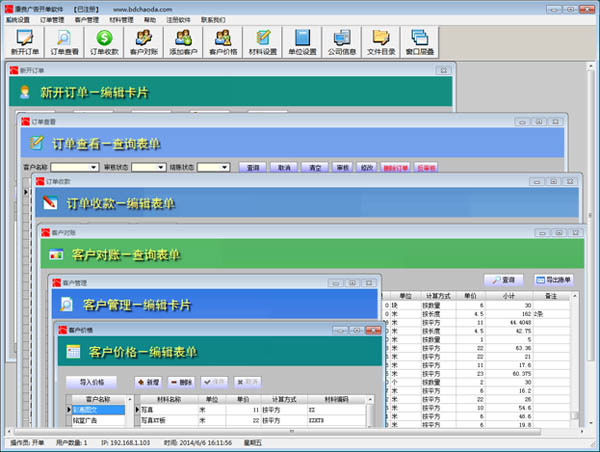The image size is (600, 452).
Task: Click 导出账单 export button in 客户对账
Action: click(x=554, y=280)
